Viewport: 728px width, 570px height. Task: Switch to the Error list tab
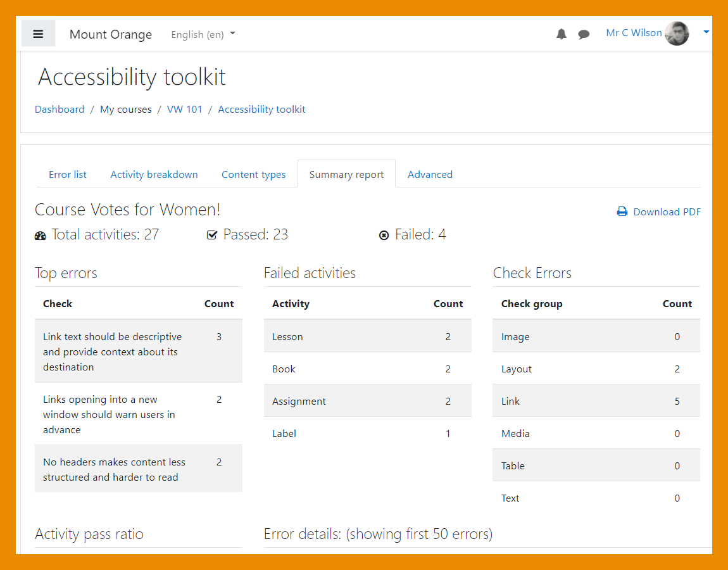(x=68, y=175)
